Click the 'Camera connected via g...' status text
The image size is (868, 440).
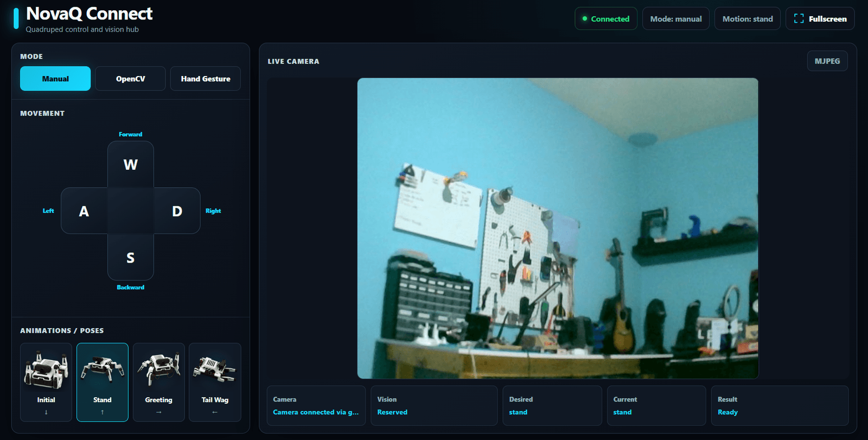pyautogui.click(x=316, y=412)
